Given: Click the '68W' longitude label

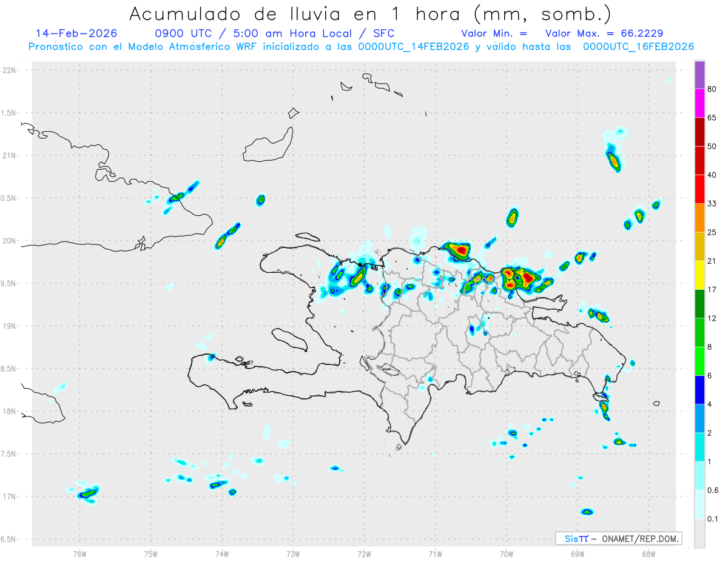Looking at the screenshot, I should pyautogui.click(x=649, y=554).
